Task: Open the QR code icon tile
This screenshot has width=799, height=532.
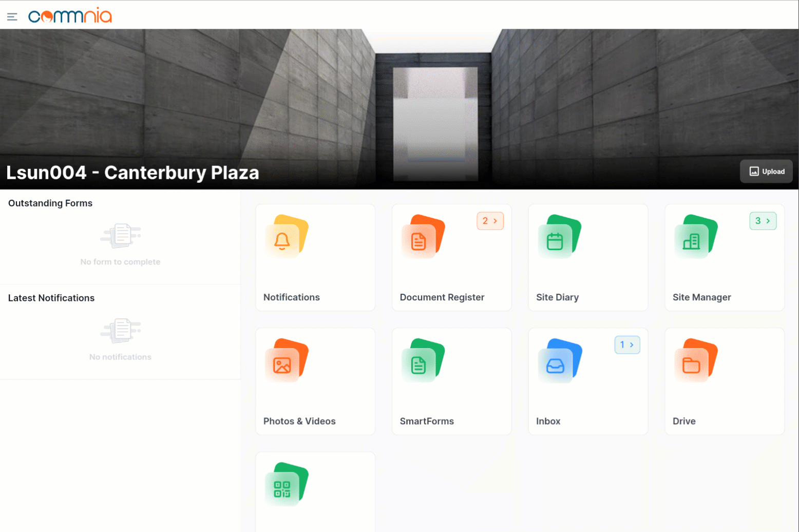Action: [x=287, y=484]
